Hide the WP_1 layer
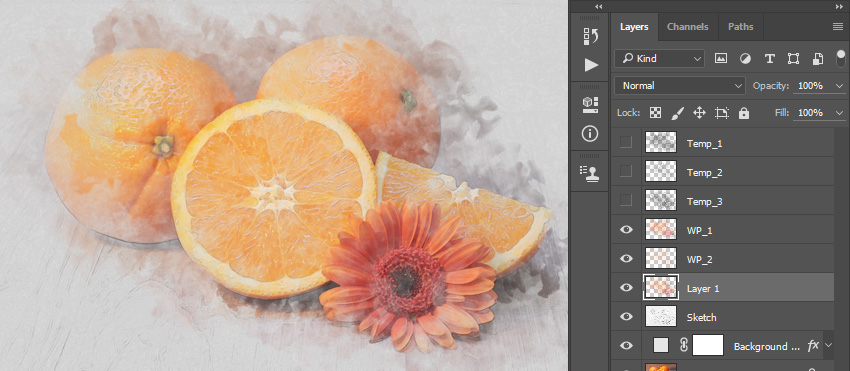 626,230
